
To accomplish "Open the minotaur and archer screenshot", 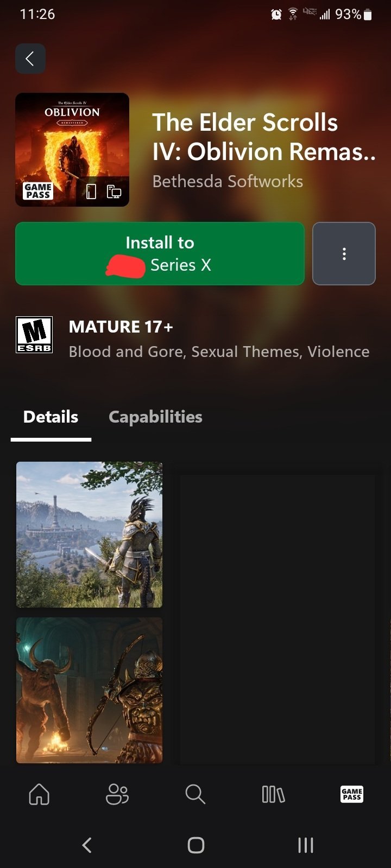I will tap(90, 690).
